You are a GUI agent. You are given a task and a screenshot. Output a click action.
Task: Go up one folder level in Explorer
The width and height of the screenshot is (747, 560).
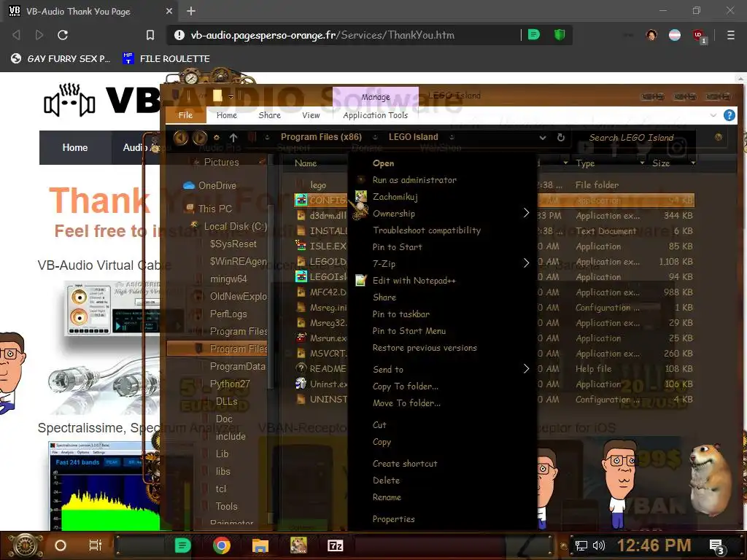(233, 138)
